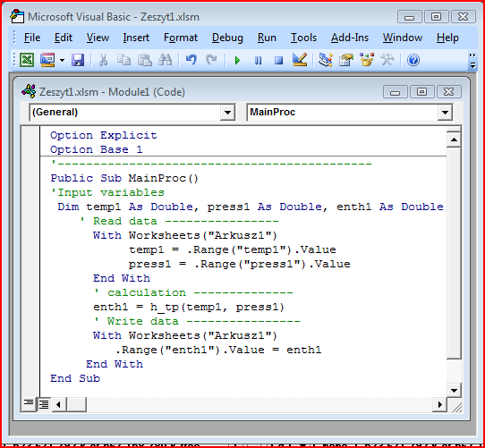Click the 'Write data' comment line
The height and width of the screenshot is (448, 485).
[x=197, y=321]
